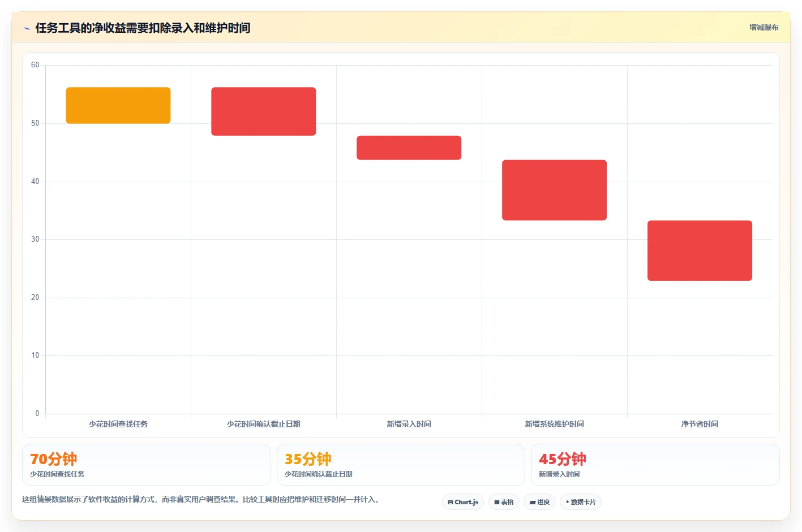The image size is (802, 532).
Task: Click the red 新增系统维护时间 bar
Action: click(555, 190)
